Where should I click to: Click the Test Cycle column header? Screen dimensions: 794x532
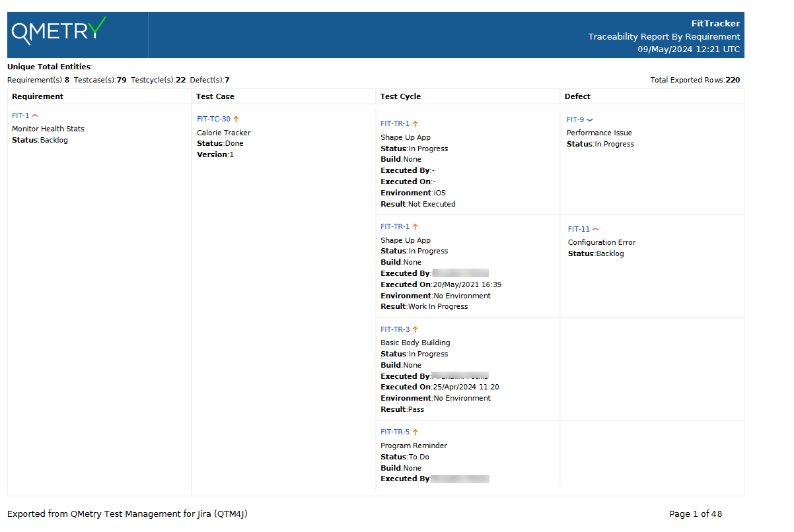(400, 96)
